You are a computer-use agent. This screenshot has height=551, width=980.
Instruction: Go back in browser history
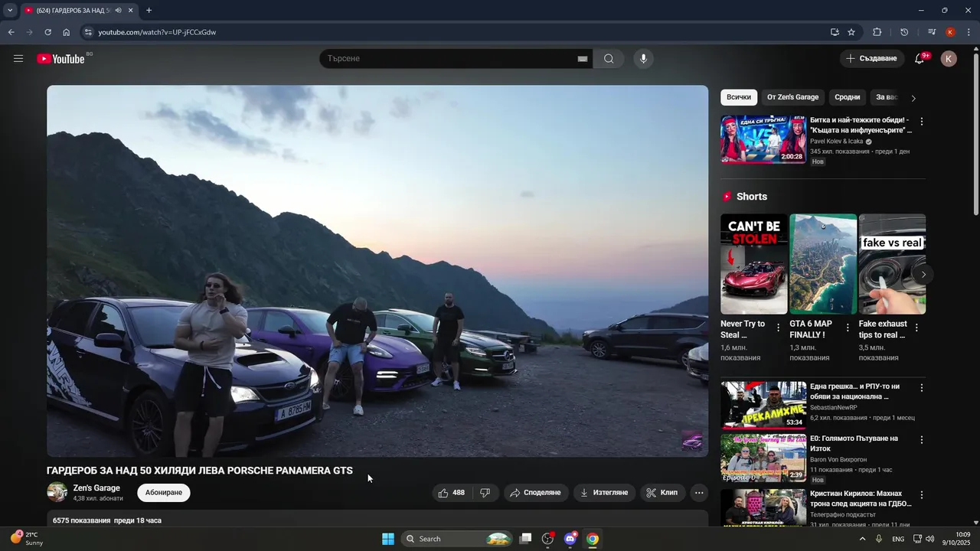click(x=11, y=32)
